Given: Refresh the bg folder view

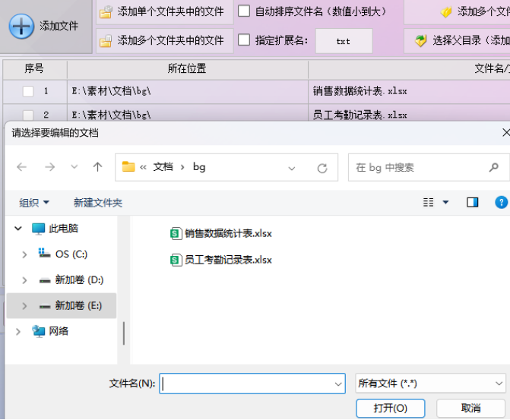Looking at the screenshot, I should tap(322, 169).
